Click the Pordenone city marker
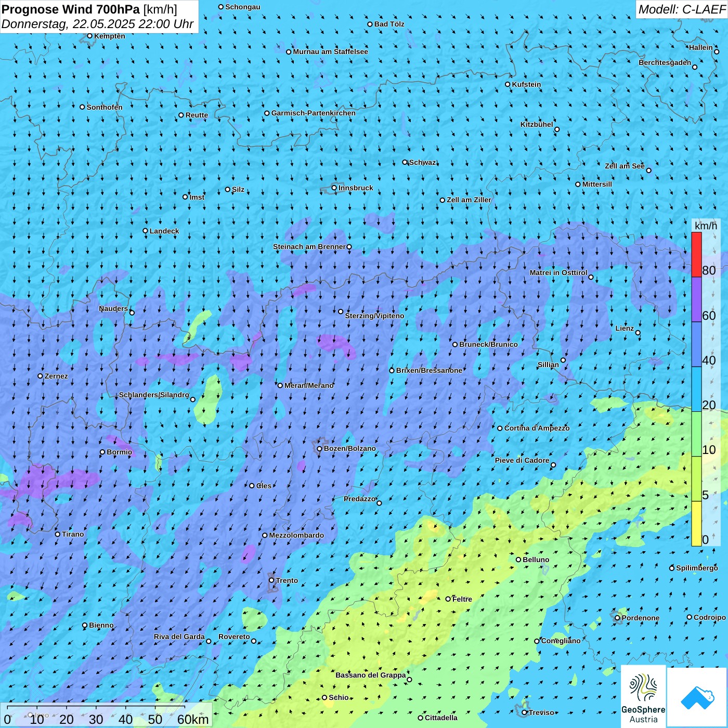This screenshot has height=728, width=728. pos(618,618)
